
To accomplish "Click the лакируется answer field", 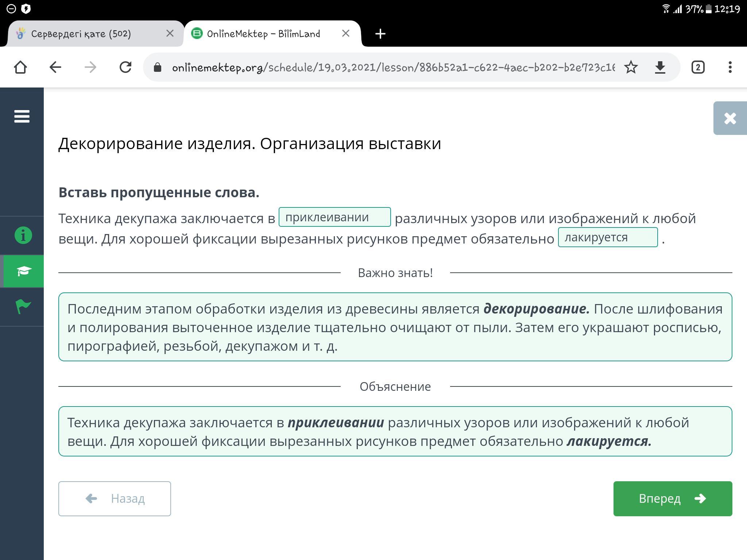I will point(608,237).
